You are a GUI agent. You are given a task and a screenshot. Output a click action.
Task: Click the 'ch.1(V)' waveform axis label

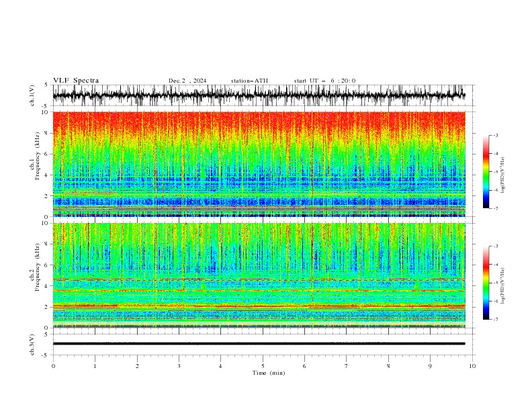pos(32,95)
